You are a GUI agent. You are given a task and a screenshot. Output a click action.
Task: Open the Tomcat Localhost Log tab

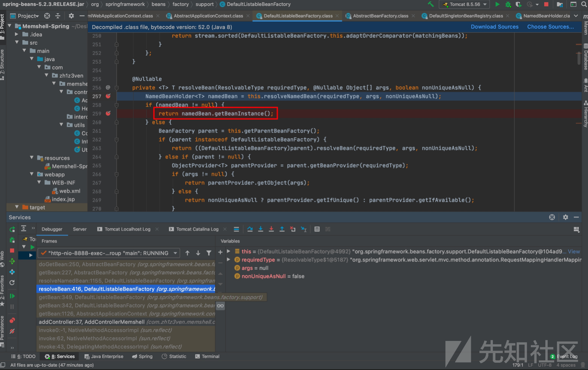127,229
